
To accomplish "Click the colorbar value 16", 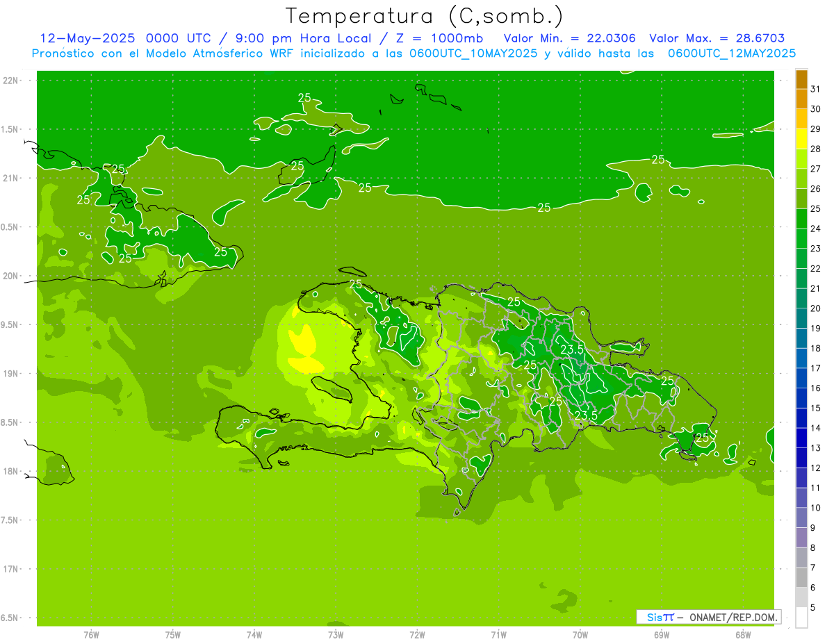I will coord(815,388).
